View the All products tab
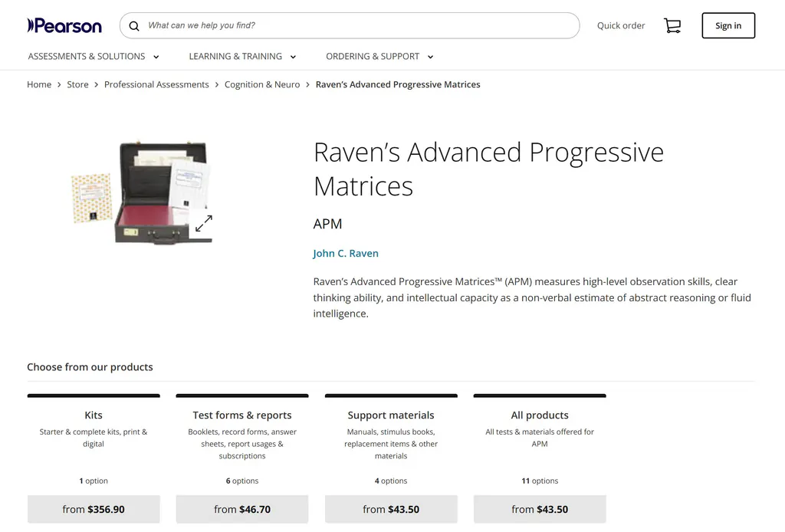The width and height of the screenshot is (785, 532). tap(540, 415)
